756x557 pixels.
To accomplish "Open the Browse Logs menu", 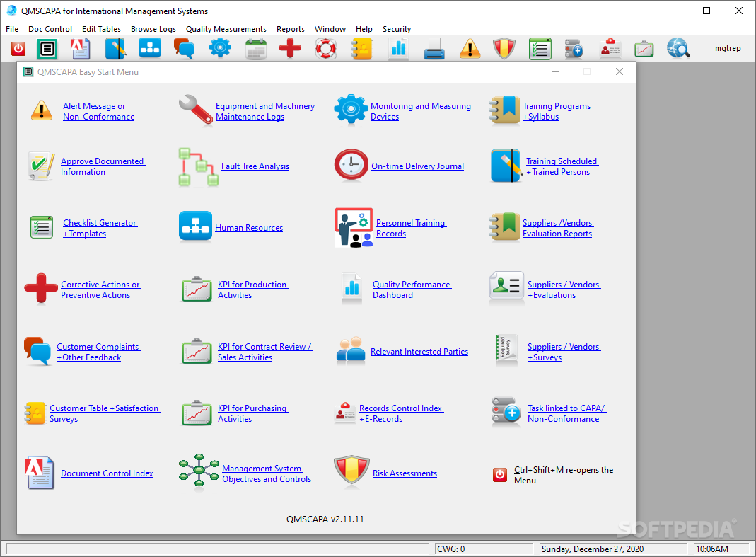I will pyautogui.click(x=153, y=29).
